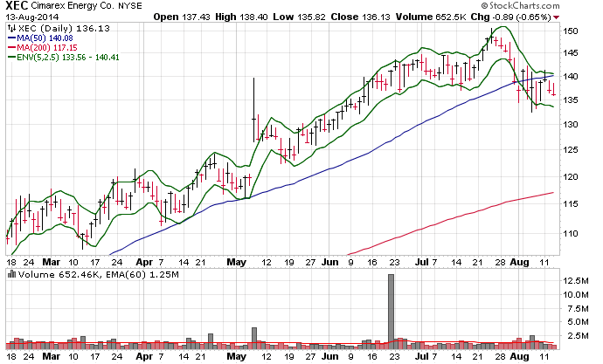Viewport: 603px width, 364px height.
Task: Click the 125 price axis label
Action: [571, 150]
